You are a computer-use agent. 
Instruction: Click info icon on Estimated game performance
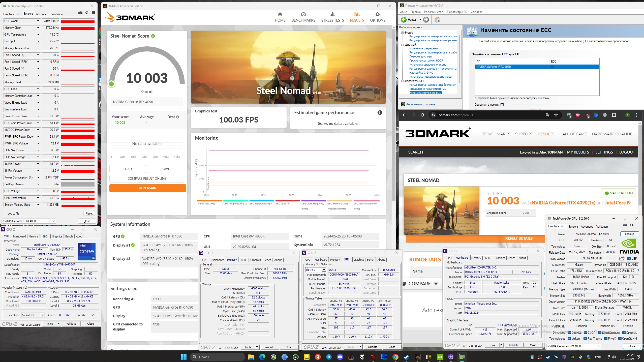380,113
